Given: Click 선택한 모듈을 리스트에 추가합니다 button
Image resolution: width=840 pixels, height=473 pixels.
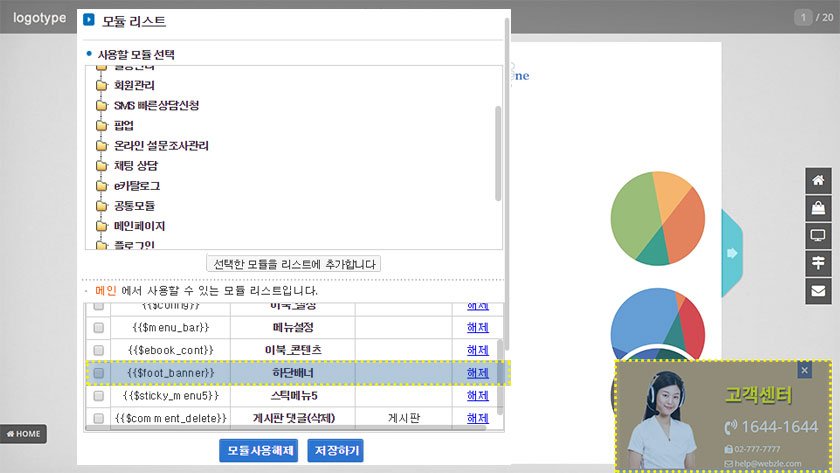Looking at the screenshot, I should click(x=293, y=264).
